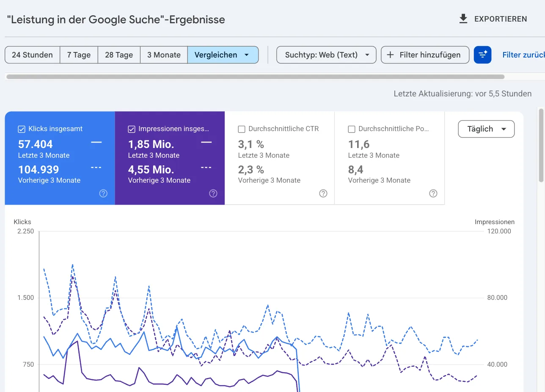Click the horizontal scrollbar under the filters
545x392 pixels.
[x=256, y=77]
